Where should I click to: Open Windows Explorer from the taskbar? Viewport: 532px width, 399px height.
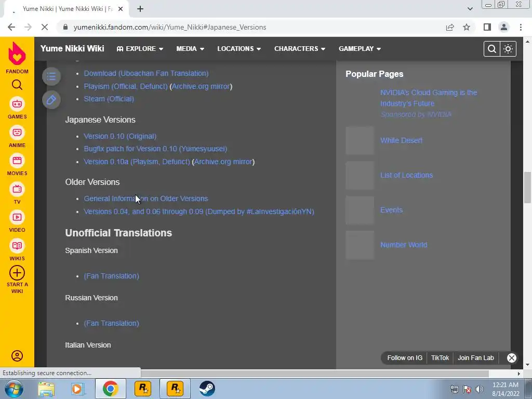click(x=46, y=389)
